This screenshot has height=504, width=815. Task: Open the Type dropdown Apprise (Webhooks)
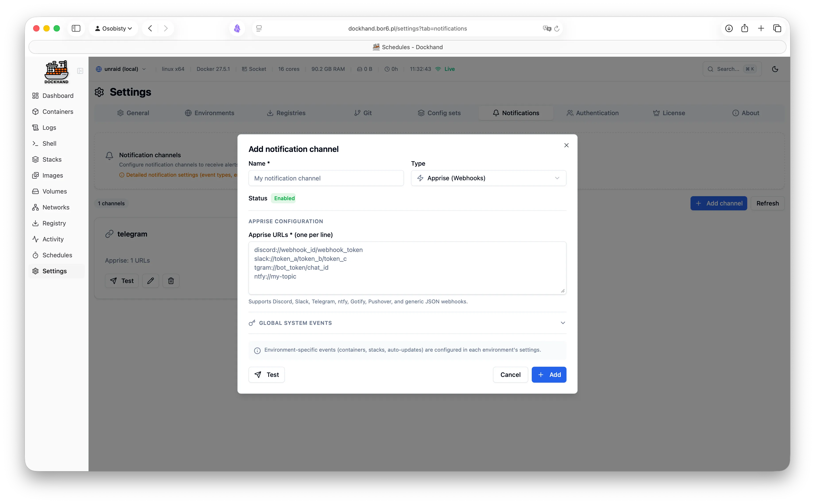(x=488, y=178)
